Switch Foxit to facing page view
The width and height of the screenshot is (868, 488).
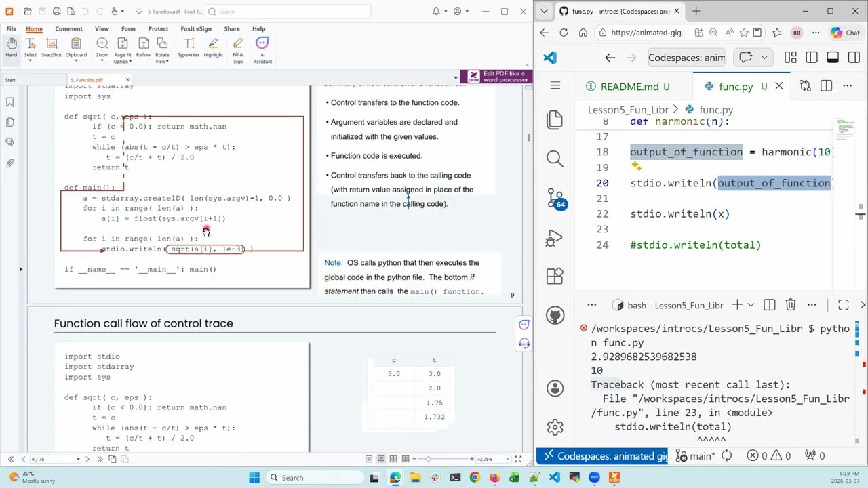[392, 459]
